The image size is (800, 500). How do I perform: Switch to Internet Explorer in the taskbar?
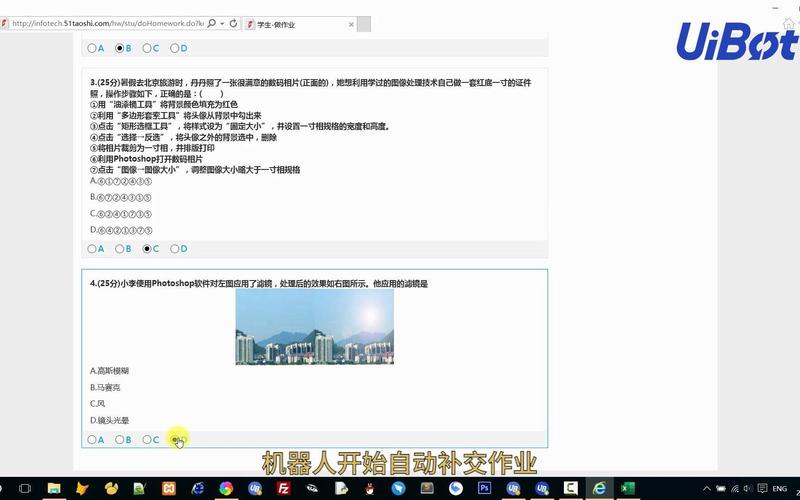pyautogui.click(x=600, y=488)
